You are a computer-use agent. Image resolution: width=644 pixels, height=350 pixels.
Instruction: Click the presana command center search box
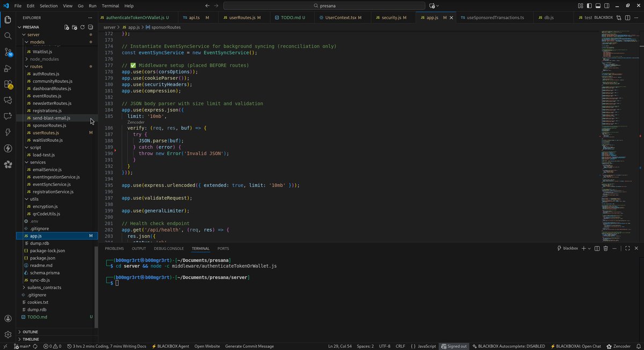[x=324, y=5]
